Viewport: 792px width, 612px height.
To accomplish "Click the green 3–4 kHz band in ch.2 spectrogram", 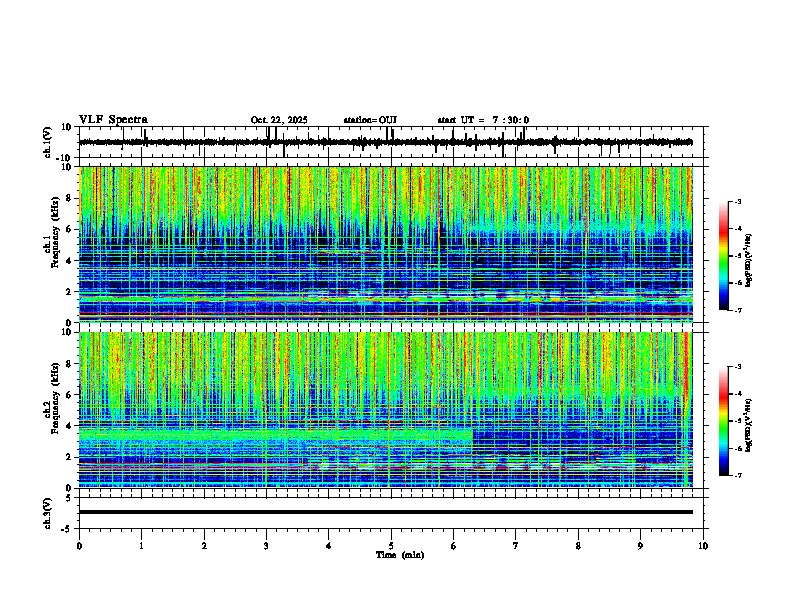I will pos(276,435).
